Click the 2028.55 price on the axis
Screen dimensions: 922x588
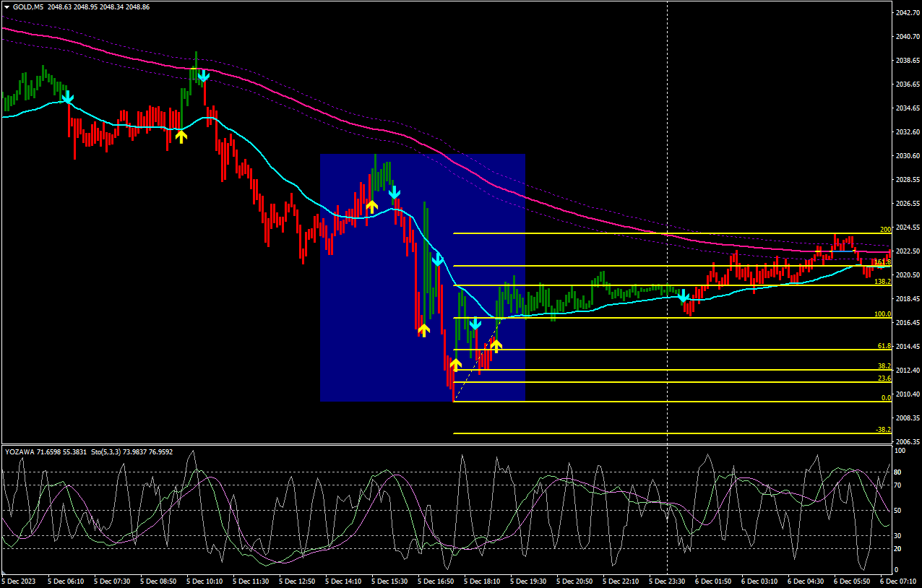pyautogui.click(x=907, y=180)
